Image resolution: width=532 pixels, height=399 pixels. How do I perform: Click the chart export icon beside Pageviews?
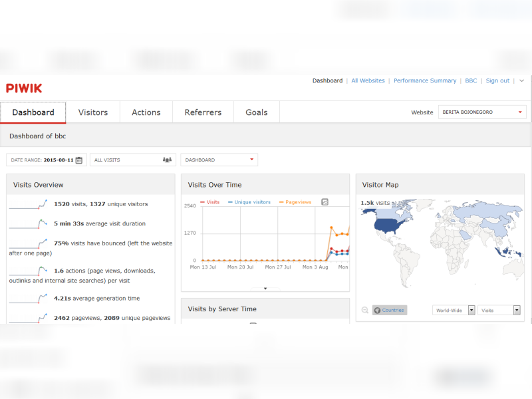click(x=325, y=202)
